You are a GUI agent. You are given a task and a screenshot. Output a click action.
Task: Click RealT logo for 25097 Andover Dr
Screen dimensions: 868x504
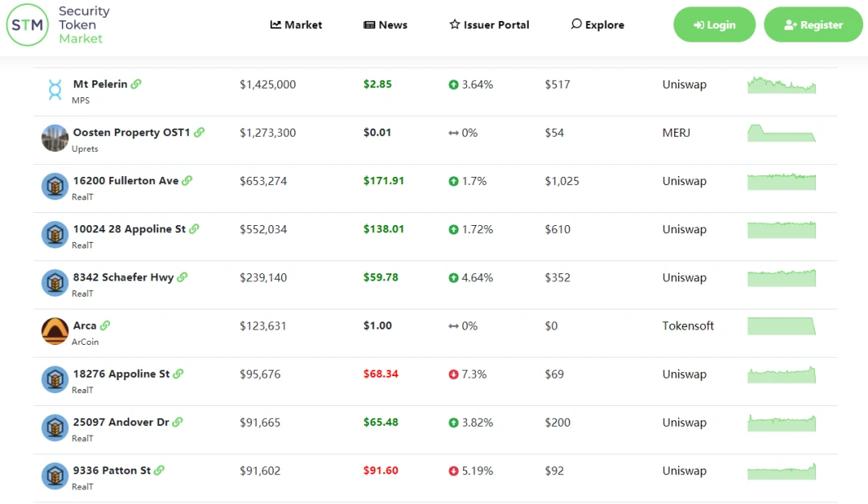coord(55,428)
